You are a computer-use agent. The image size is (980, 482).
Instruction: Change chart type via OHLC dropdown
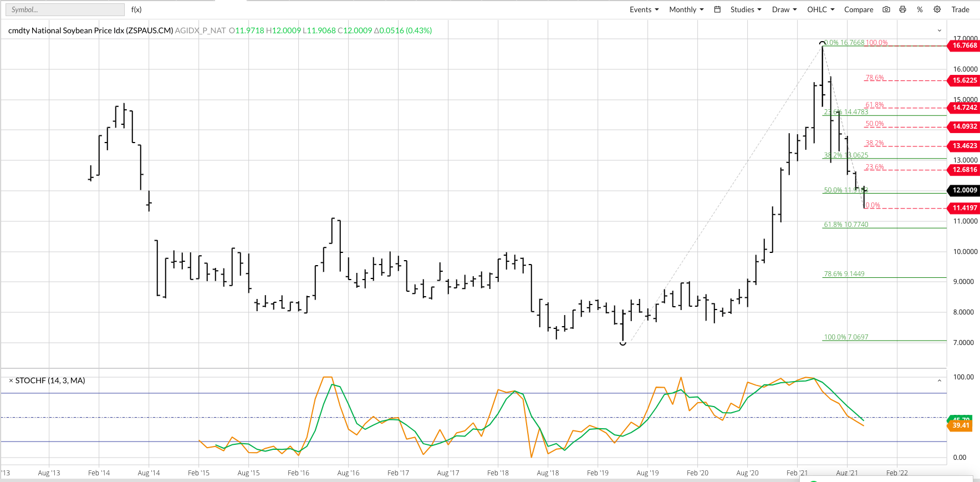(x=820, y=9)
